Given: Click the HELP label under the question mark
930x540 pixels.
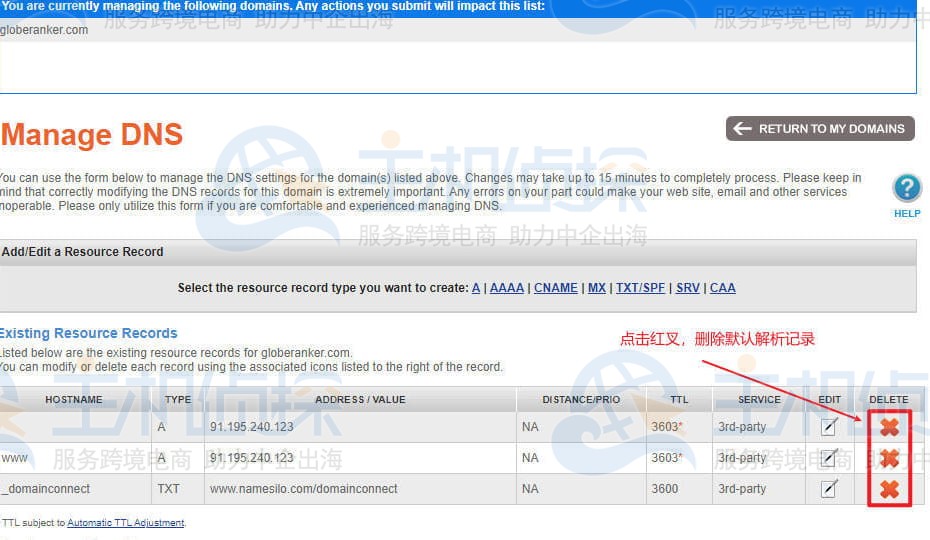Looking at the screenshot, I should pos(907,214).
